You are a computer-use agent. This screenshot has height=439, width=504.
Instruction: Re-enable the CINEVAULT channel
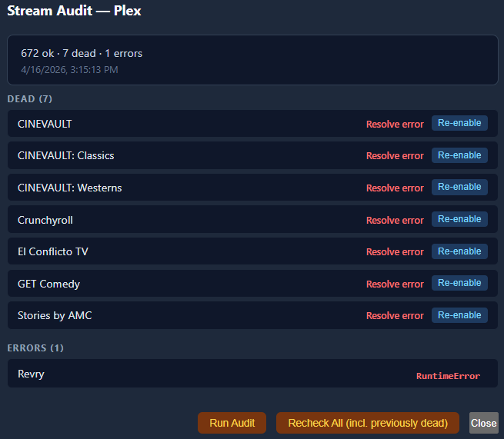pos(459,123)
